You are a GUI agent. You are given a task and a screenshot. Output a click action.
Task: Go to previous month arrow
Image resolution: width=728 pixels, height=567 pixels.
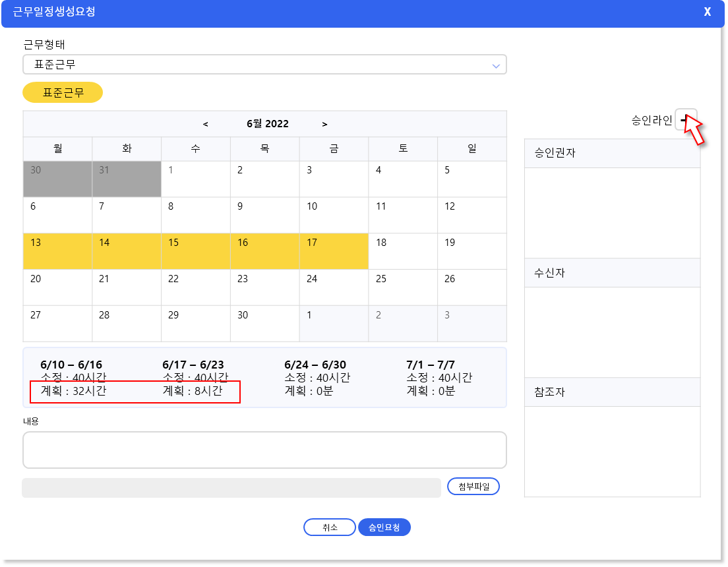205,124
